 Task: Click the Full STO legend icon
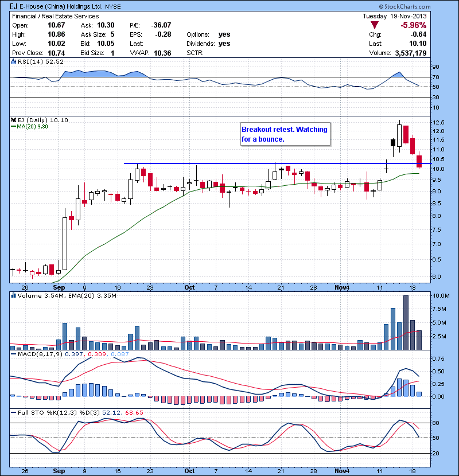click(x=13, y=413)
